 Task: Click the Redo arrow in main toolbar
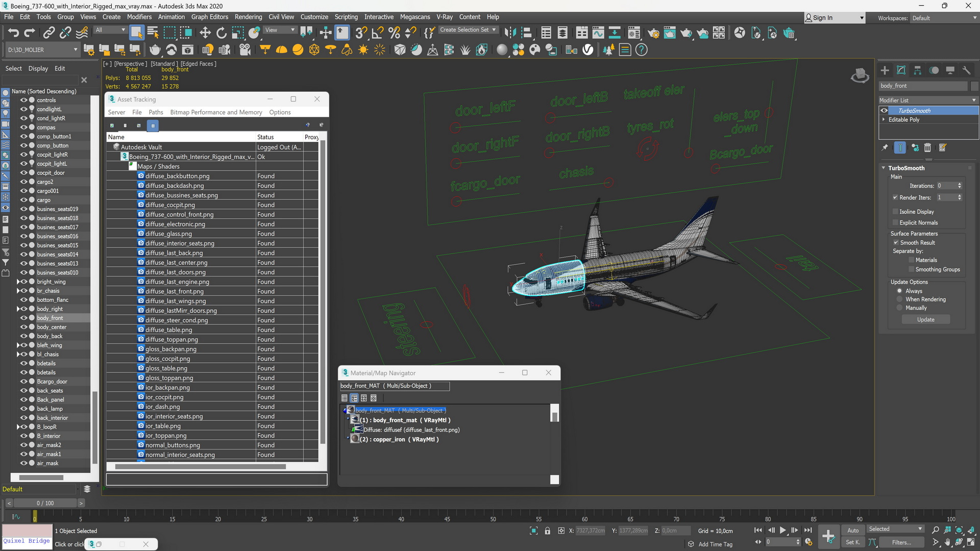[x=30, y=33]
